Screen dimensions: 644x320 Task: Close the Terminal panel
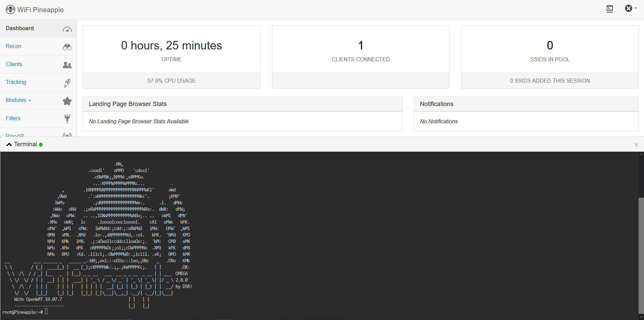point(636,145)
